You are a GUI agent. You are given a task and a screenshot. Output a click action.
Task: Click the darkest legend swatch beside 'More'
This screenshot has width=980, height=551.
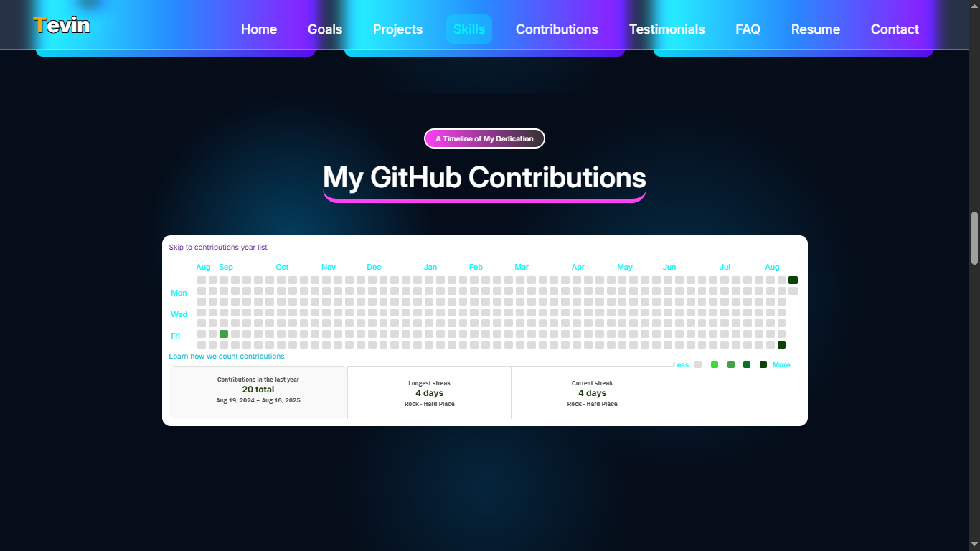(763, 365)
